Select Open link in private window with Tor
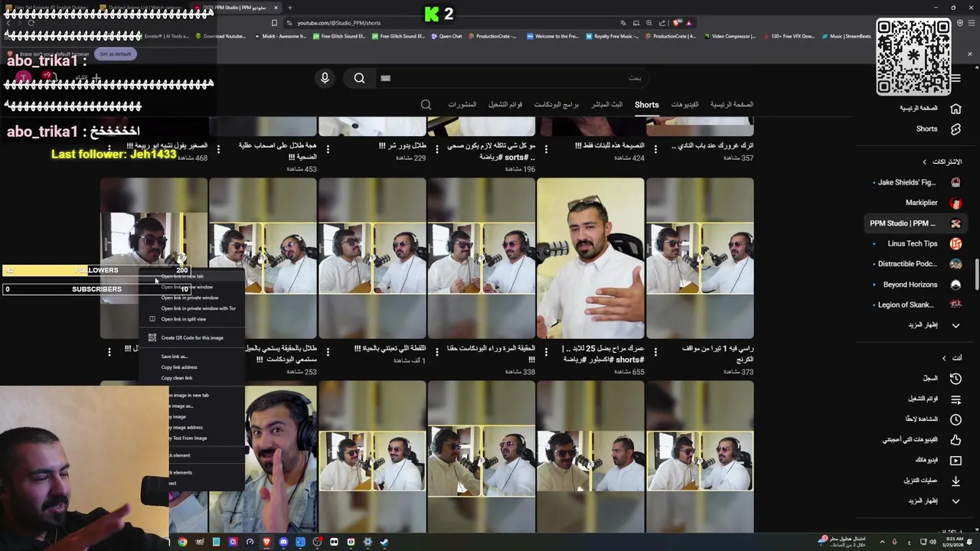Image resolution: width=980 pixels, height=551 pixels. 198,308
